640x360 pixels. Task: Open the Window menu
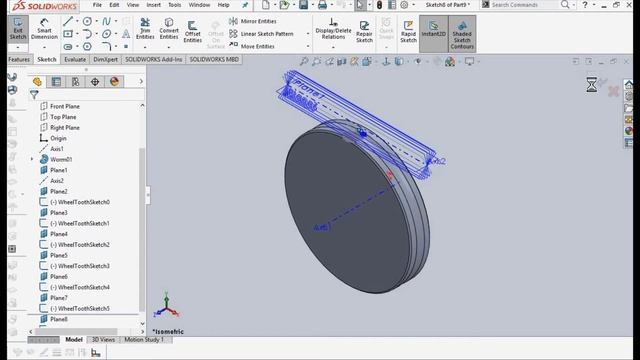click(199, 5)
